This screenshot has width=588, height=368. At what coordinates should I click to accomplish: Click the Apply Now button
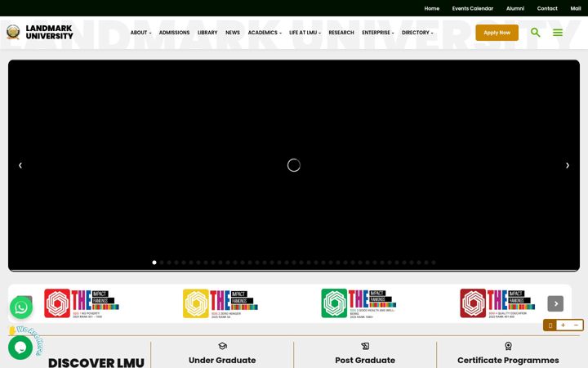click(497, 33)
